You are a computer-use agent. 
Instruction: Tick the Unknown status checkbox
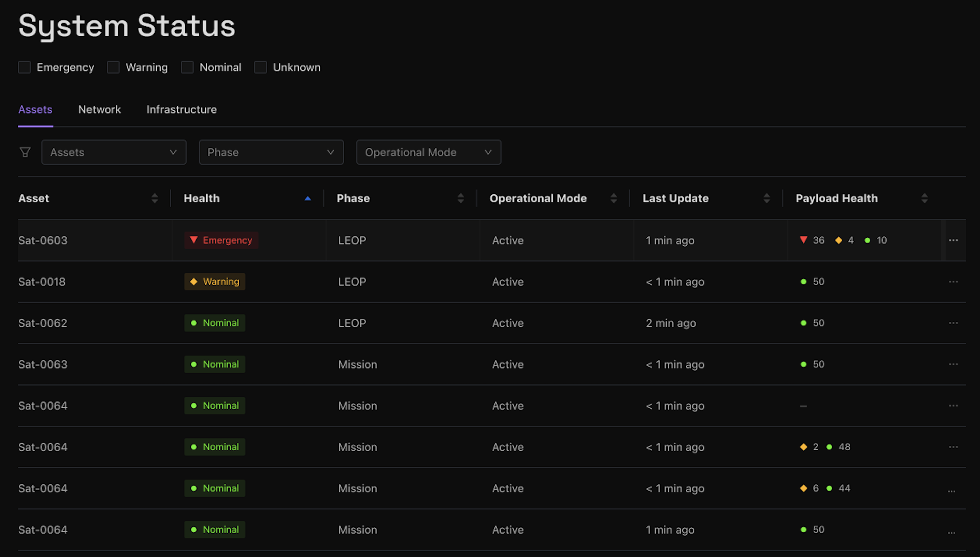click(261, 67)
